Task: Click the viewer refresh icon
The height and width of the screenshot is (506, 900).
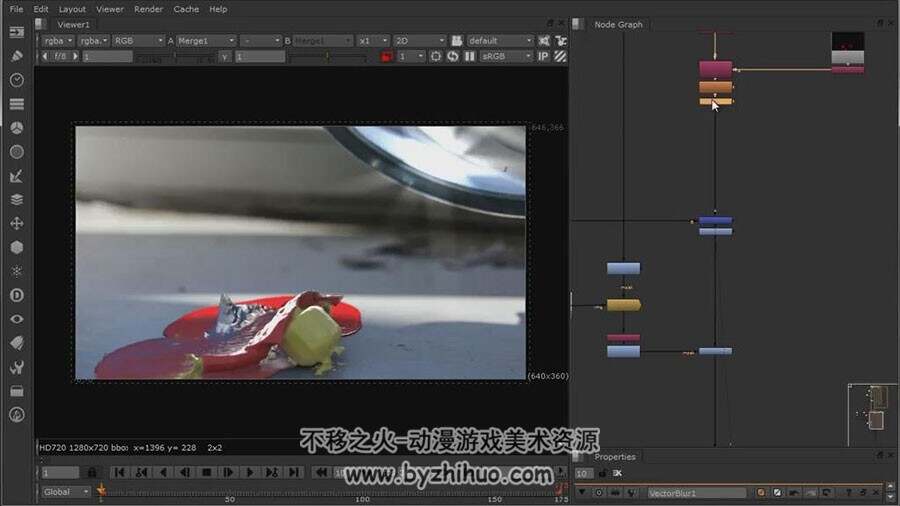Action: (453, 56)
